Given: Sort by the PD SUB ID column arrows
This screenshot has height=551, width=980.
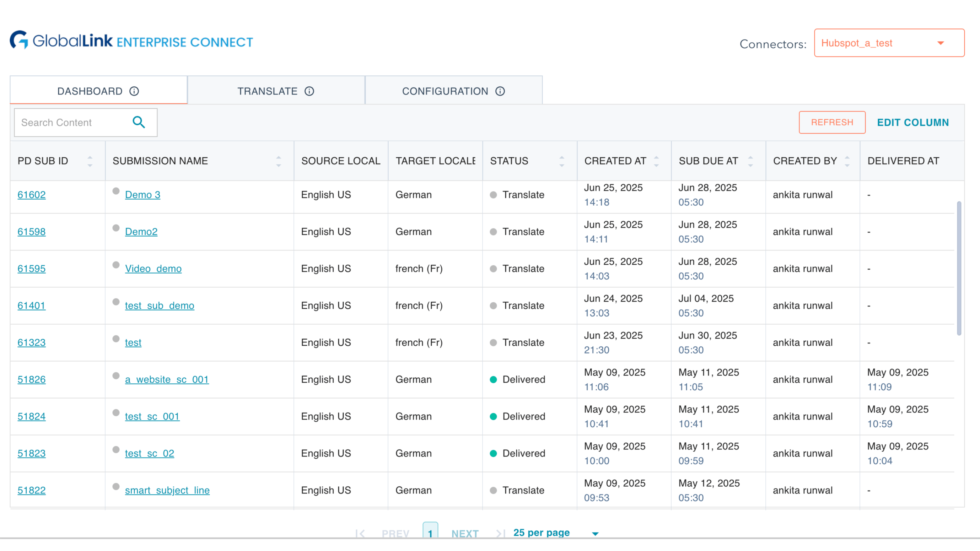Looking at the screenshot, I should [x=90, y=161].
